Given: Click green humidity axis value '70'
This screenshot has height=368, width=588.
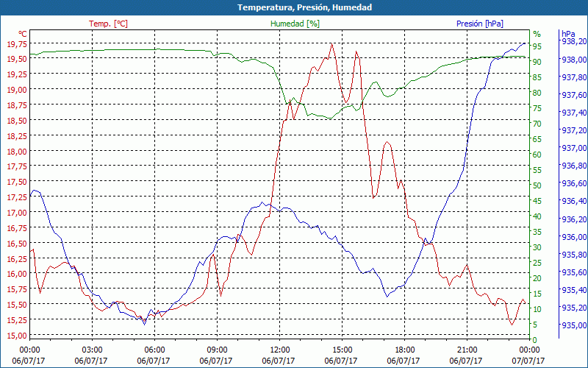Looking at the screenshot, I should (x=537, y=123).
